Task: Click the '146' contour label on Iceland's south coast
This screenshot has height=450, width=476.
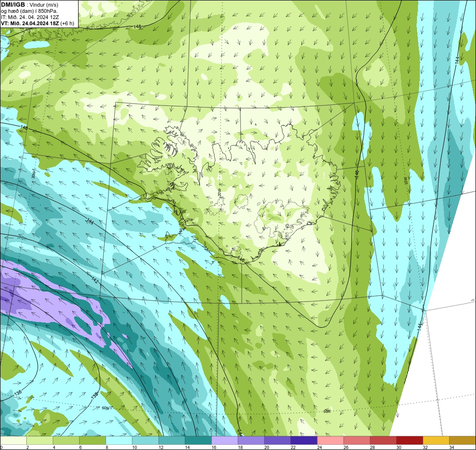Action: [x=241, y=259]
